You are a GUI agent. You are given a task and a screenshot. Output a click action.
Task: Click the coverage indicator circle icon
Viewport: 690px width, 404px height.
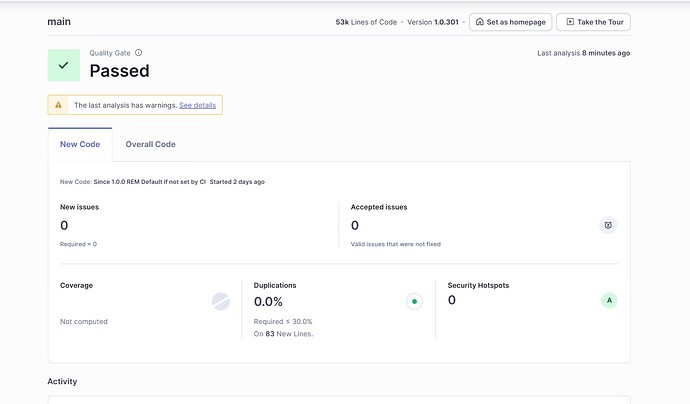pos(221,301)
